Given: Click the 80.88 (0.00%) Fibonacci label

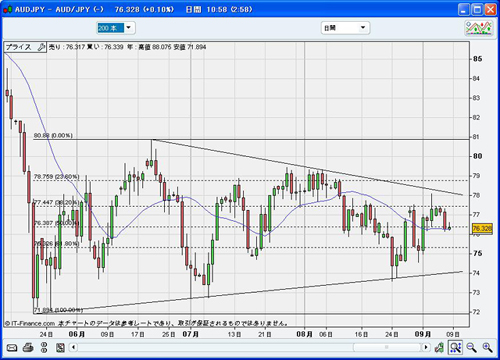Looking at the screenshot, I should pyautogui.click(x=53, y=135).
